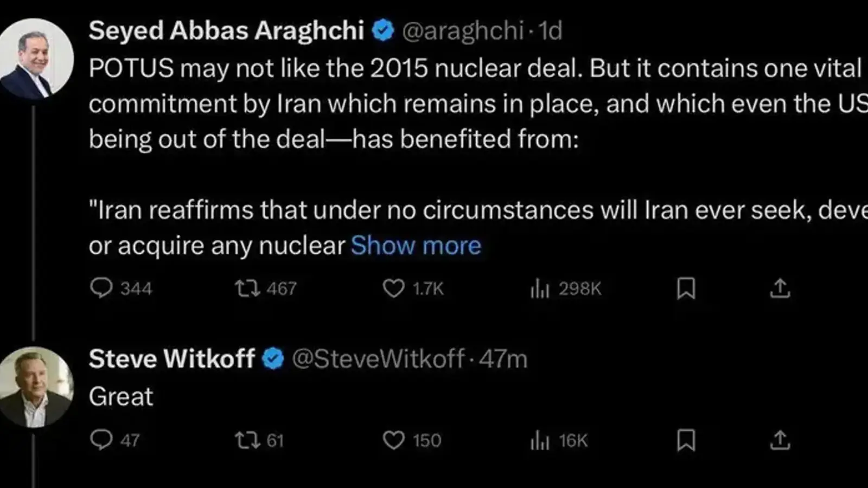View 16K views analytics on Witkoff's reply
Screen dimensions: 868x488
tap(559, 440)
